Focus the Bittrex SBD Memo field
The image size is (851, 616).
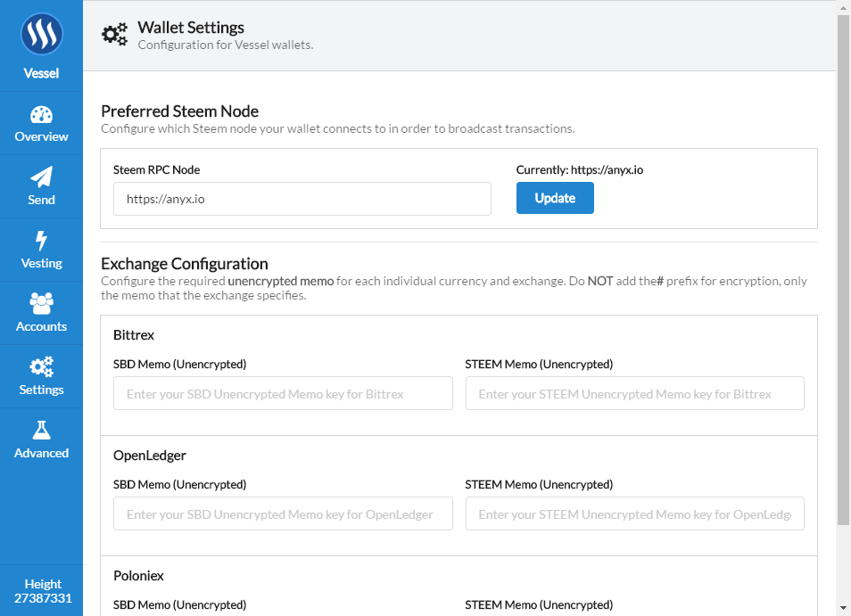tap(283, 393)
